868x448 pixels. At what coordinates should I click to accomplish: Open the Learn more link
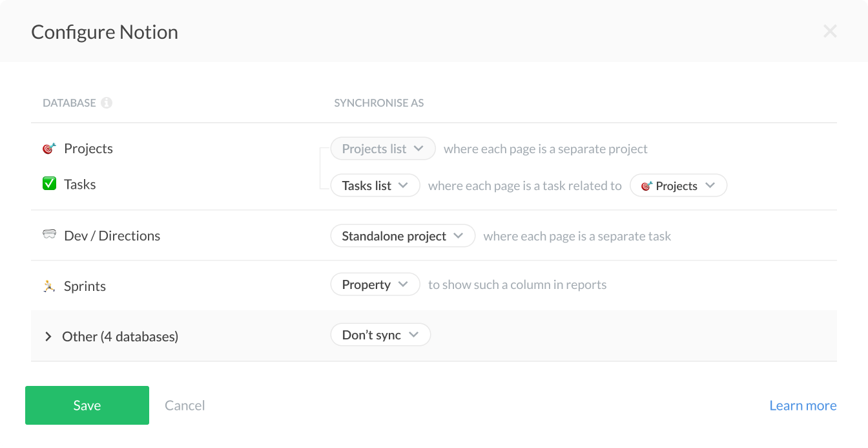[803, 405]
